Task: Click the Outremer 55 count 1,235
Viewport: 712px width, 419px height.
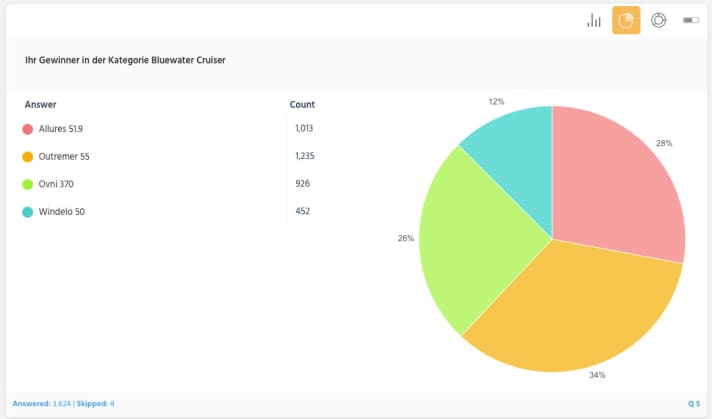Action: point(305,157)
